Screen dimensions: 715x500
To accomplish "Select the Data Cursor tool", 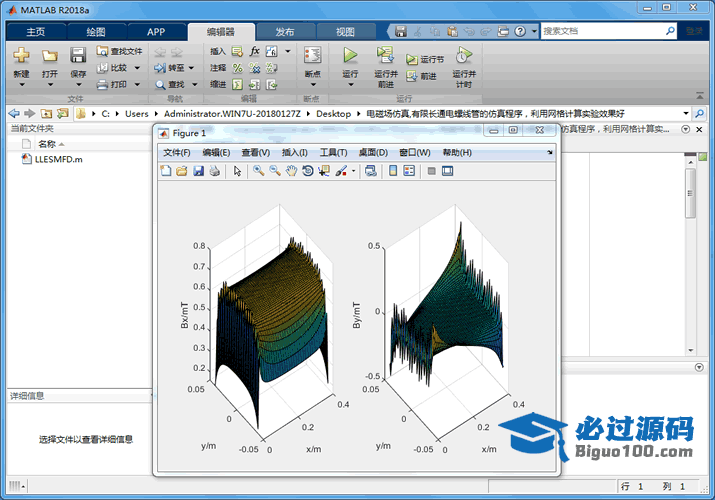I will (324, 171).
